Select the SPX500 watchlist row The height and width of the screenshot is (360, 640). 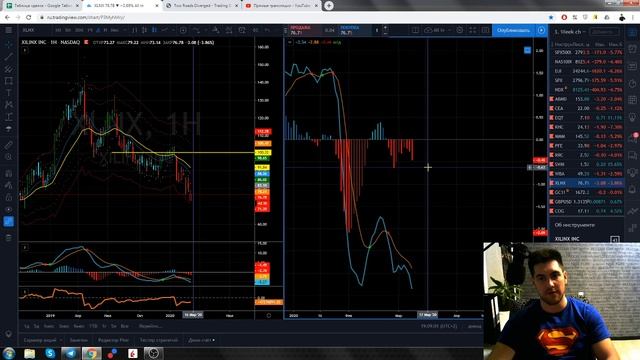coord(587,52)
